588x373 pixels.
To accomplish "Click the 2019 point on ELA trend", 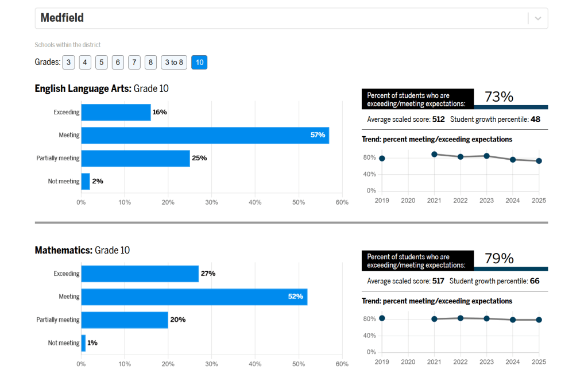I will [382, 159].
